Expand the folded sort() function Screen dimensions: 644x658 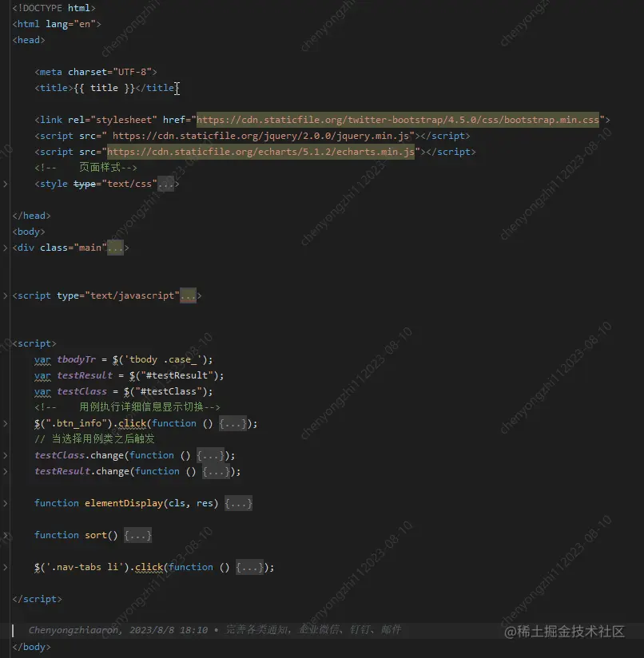point(5,535)
